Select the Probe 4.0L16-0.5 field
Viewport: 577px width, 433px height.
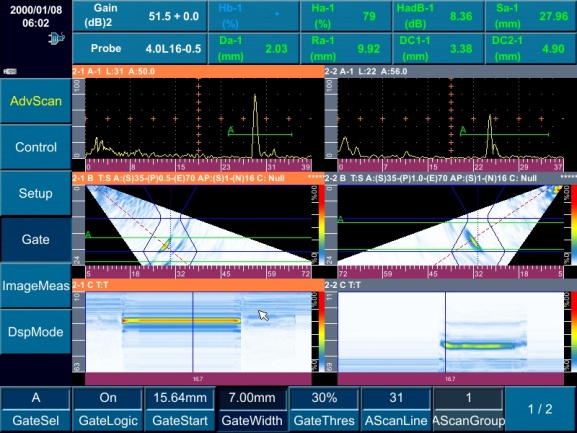(x=140, y=48)
